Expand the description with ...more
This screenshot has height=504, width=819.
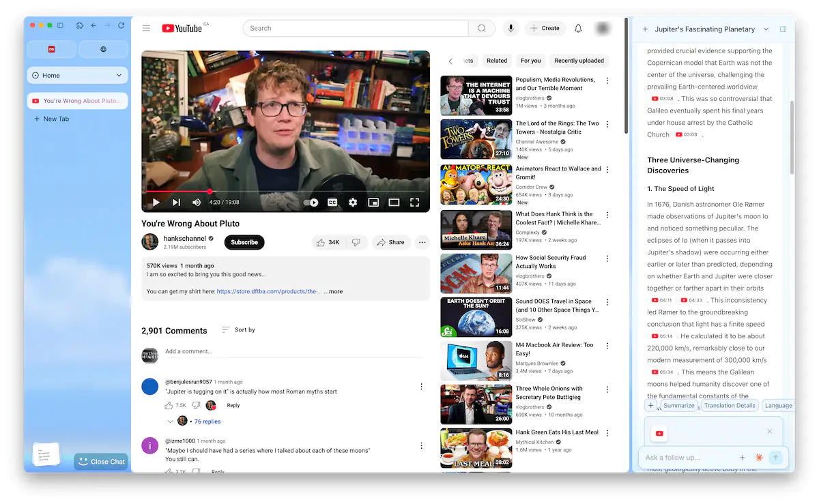[x=333, y=291]
